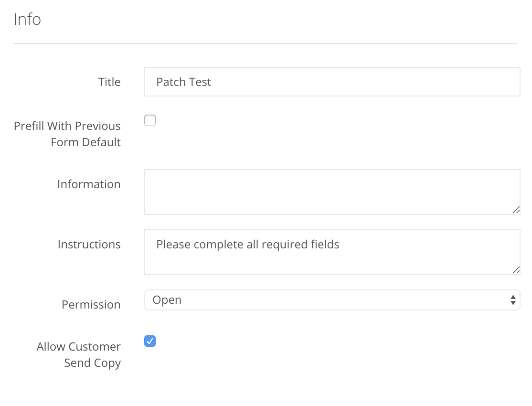This screenshot has width=532, height=406.
Task: Place cursor in the Instructions field text
Action: click(247, 245)
